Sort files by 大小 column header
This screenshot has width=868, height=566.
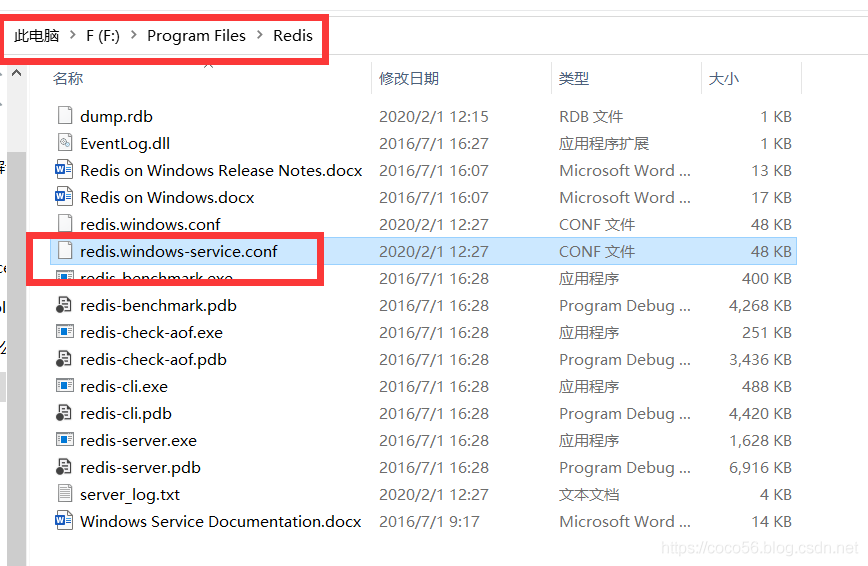pos(724,78)
